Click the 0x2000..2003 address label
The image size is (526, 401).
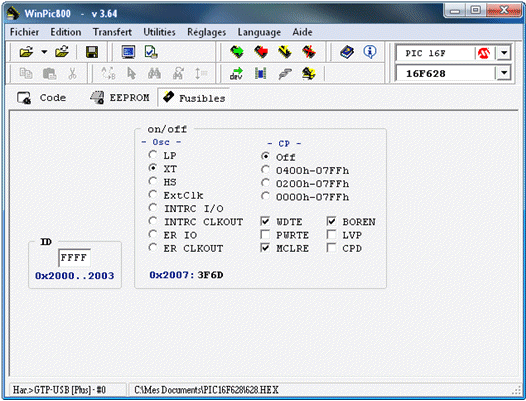(75, 275)
